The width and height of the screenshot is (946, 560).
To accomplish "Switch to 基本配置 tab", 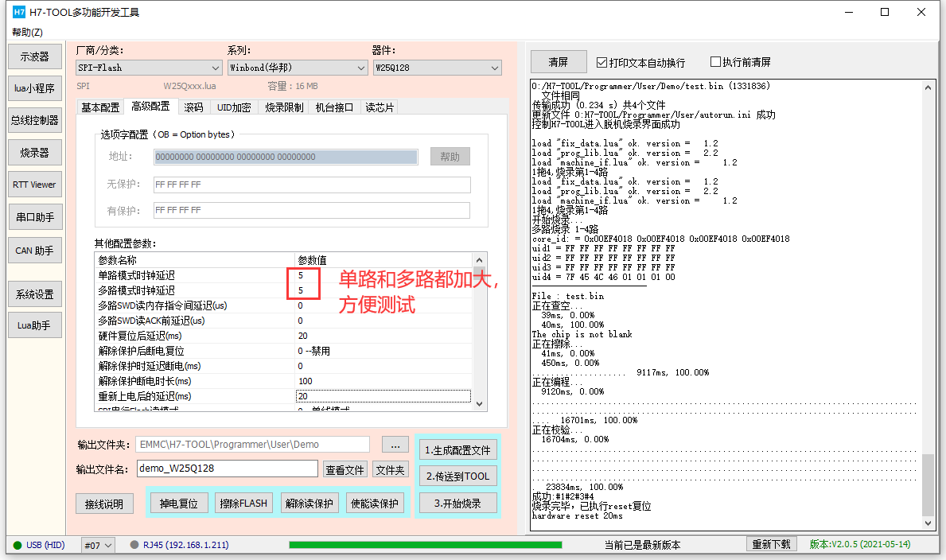I will [x=100, y=107].
